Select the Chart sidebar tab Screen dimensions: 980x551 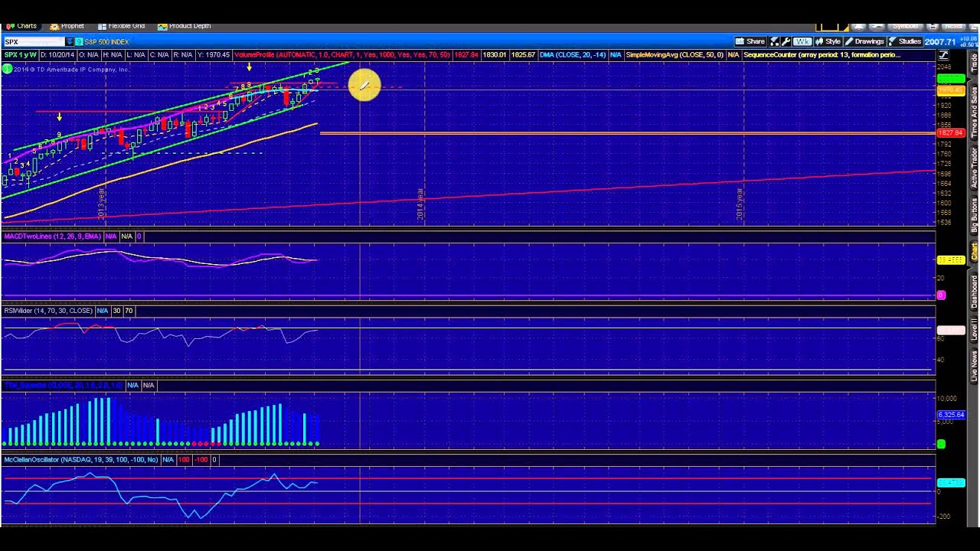[x=975, y=252]
